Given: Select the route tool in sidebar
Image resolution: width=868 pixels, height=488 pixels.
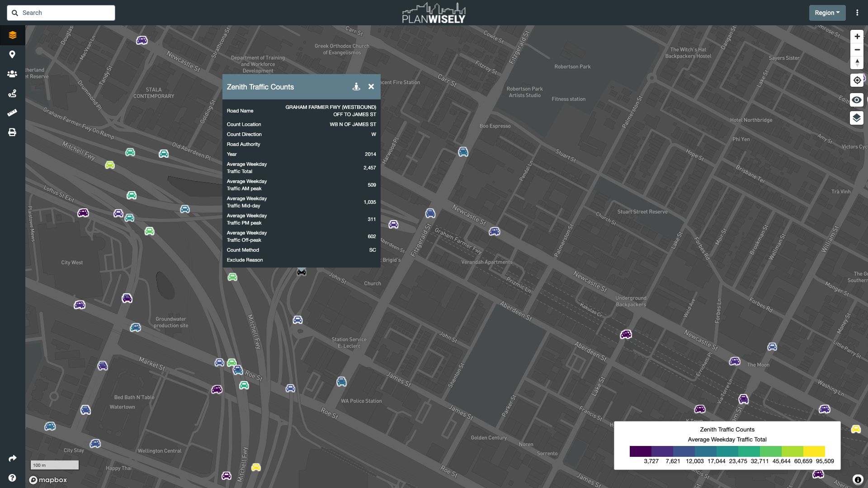Looking at the screenshot, I should [x=12, y=94].
